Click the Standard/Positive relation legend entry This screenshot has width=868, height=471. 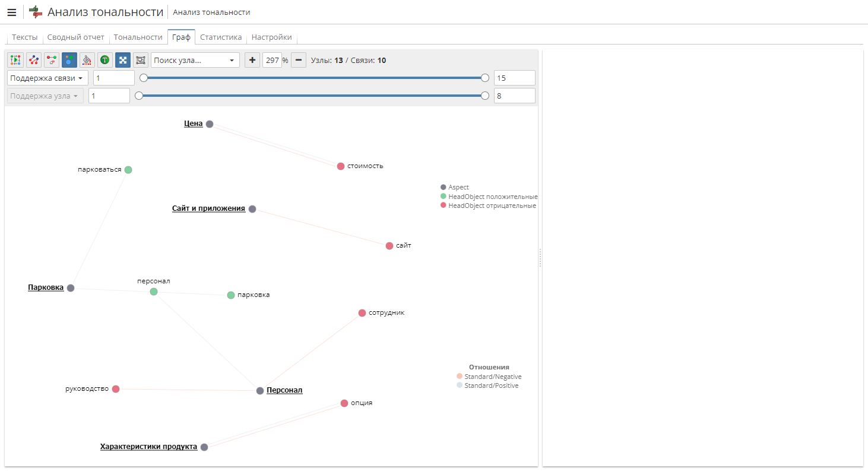pyautogui.click(x=487, y=385)
